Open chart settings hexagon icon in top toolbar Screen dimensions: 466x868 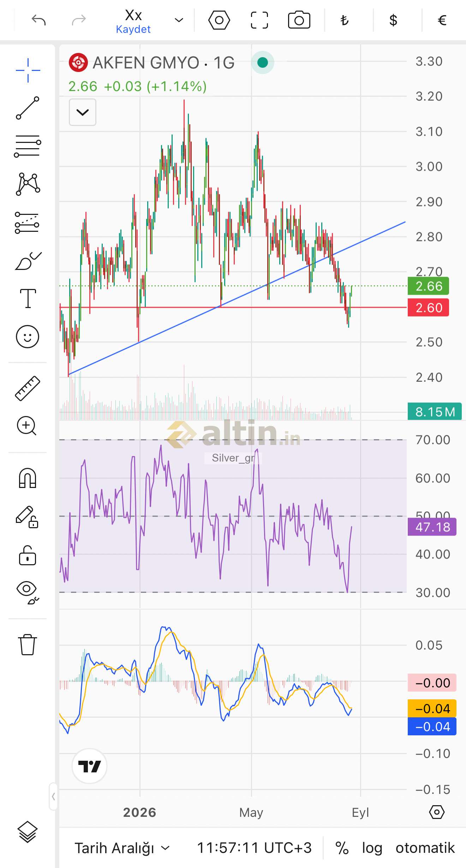(219, 20)
